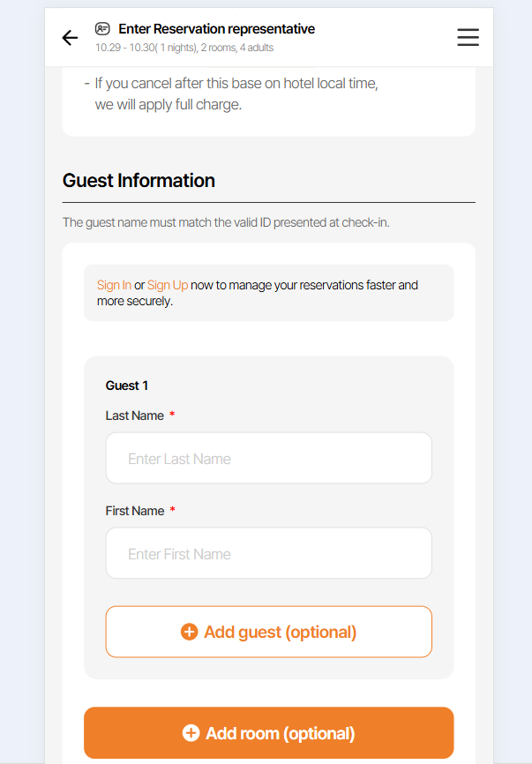The width and height of the screenshot is (532, 764).
Task: Click the valid ID check-in notice text
Action: coord(226,222)
